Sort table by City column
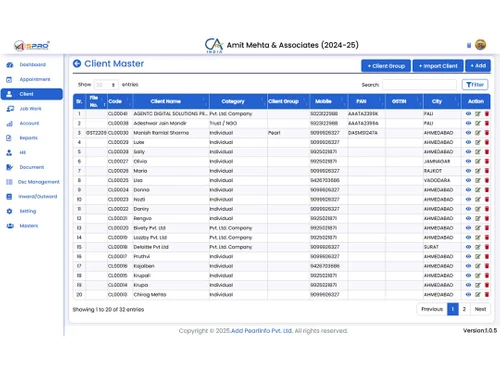 pos(442,101)
